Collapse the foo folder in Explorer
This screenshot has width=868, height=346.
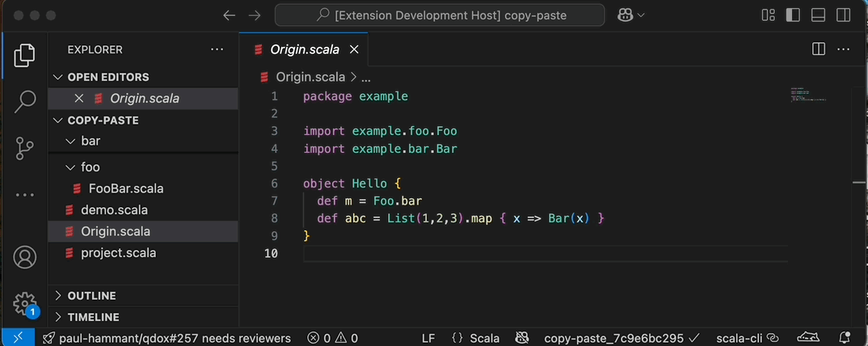[x=70, y=167]
